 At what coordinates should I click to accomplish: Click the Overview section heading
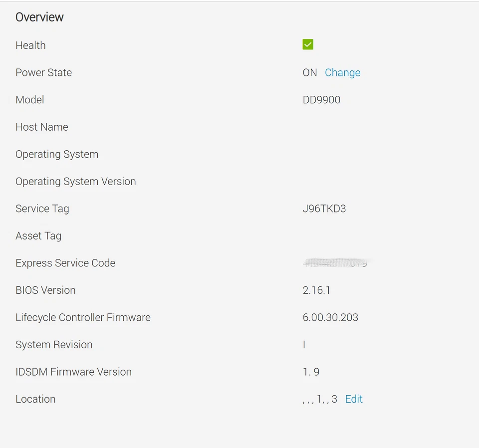pos(39,17)
